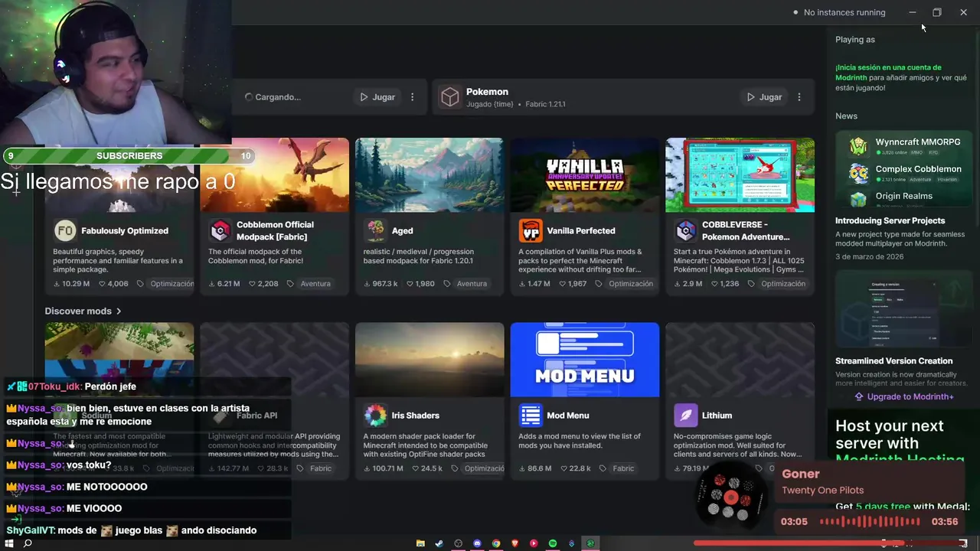This screenshot has height=551, width=980.
Task: Click Jugar on the Pokemon instance
Action: 763,97
